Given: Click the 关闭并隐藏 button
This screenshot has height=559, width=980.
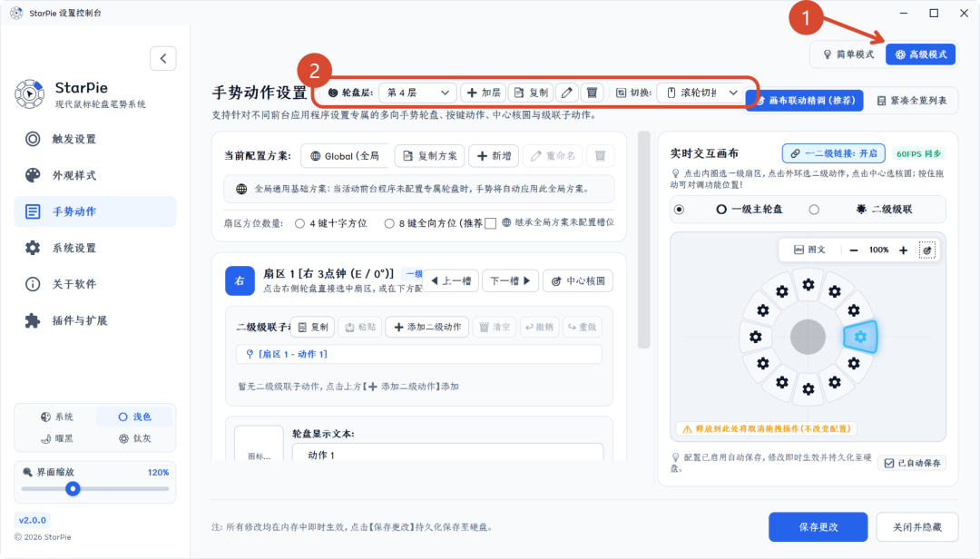Looking at the screenshot, I should coord(916,527).
